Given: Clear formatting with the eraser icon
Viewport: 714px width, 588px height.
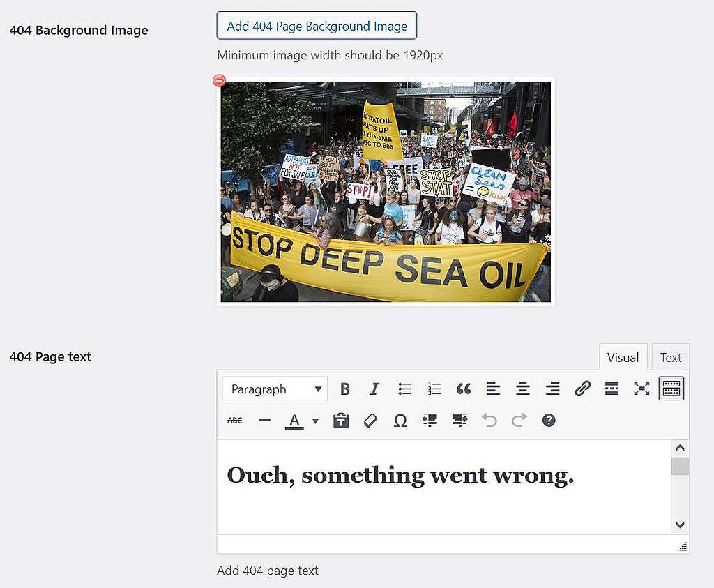Looking at the screenshot, I should pos(371,421).
